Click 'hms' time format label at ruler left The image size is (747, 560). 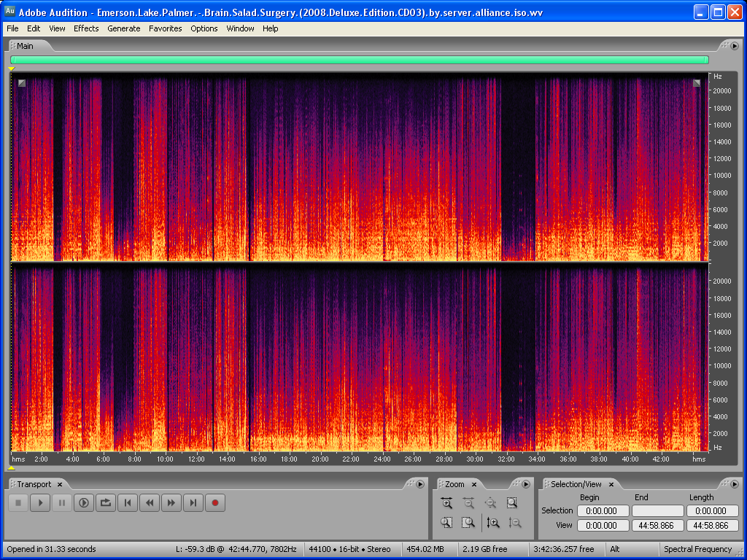pyautogui.click(x=18, y=459)
